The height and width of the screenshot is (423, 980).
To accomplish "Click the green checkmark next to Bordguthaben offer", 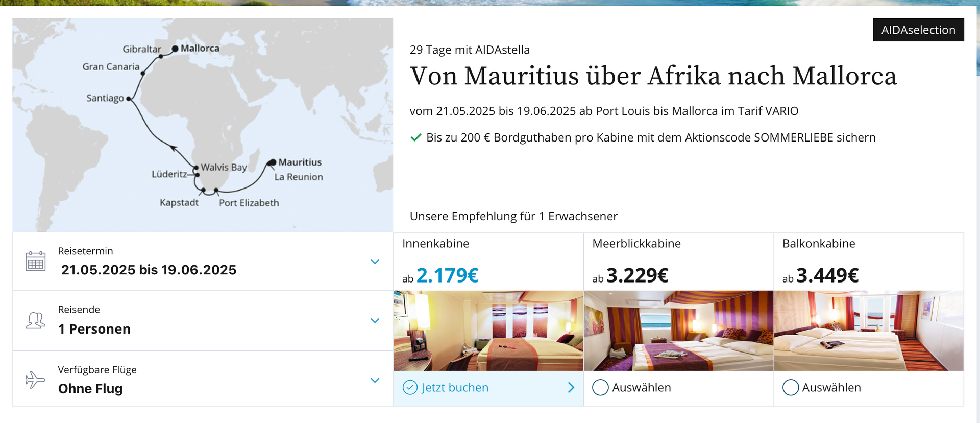I will pos(416,137).
